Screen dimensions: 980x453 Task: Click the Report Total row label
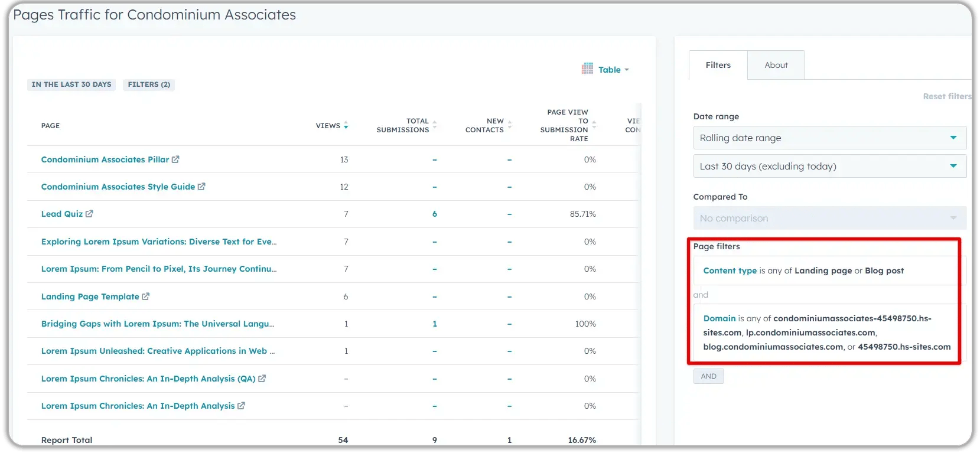pos(67,440)
